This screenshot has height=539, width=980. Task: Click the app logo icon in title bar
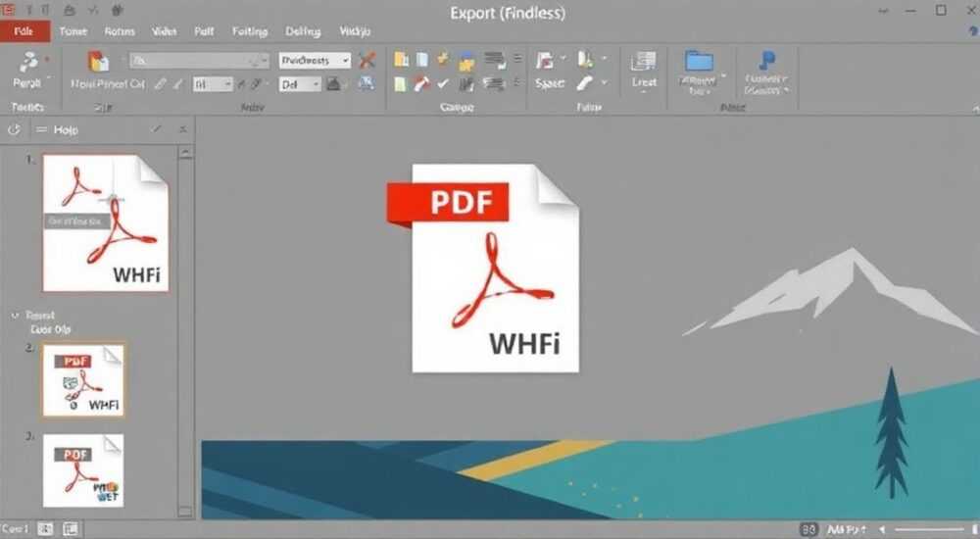coord(8,10)
